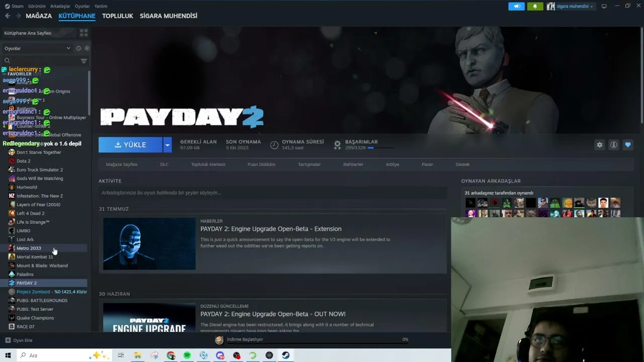This screenshot has height=362, width=644.
Task: Show PAYDAY 2 game info icon
Action: (x=613, y=145)
